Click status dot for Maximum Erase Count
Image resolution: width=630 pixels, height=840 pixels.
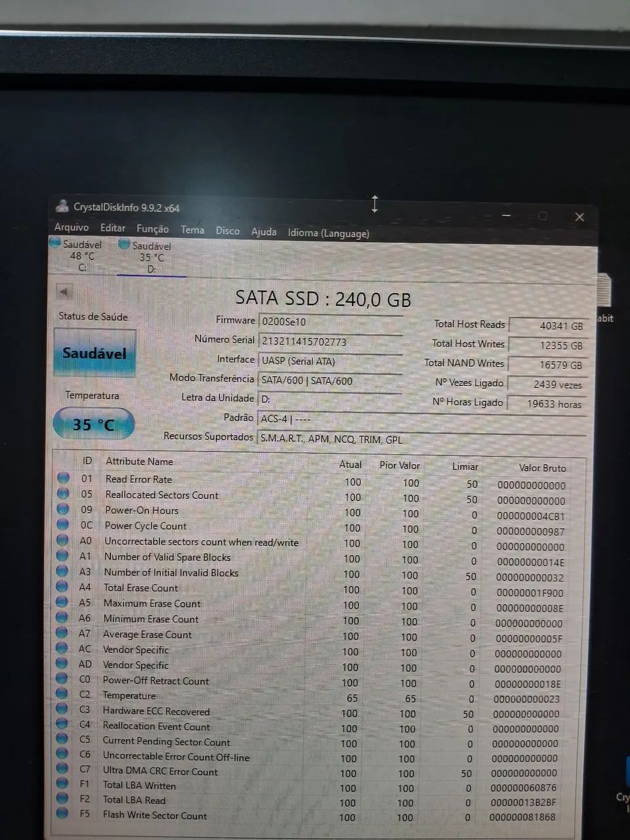pyautogui.click(x=62, y=602)
